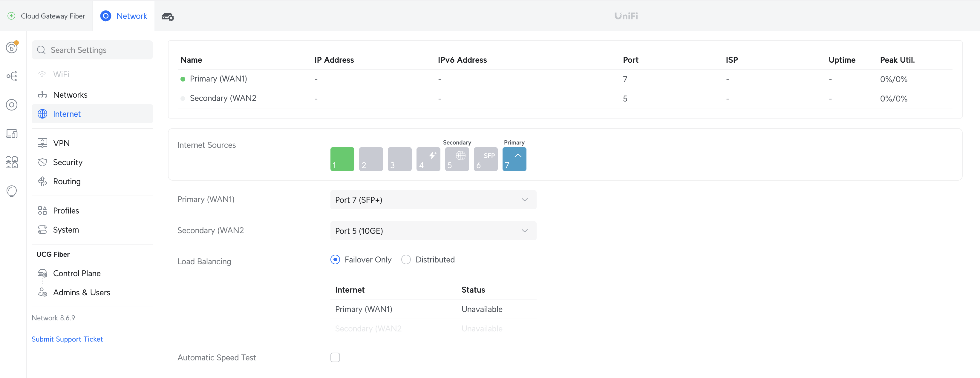Click the IPv6 Address column header
This screenshot has height=378, width=980.
(x=462, y=60)
